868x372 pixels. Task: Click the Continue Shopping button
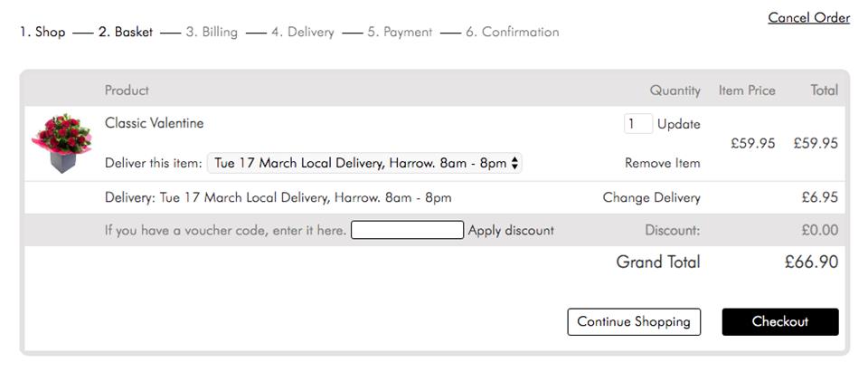(634, 321)
